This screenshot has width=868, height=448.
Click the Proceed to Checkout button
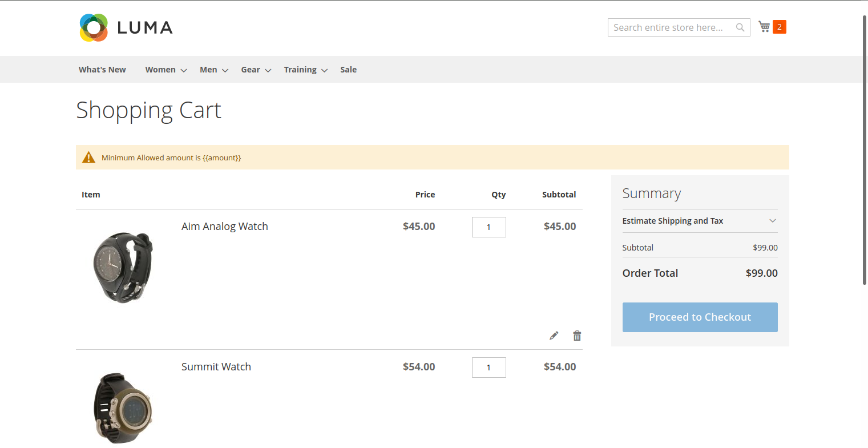tap(700, 317)
